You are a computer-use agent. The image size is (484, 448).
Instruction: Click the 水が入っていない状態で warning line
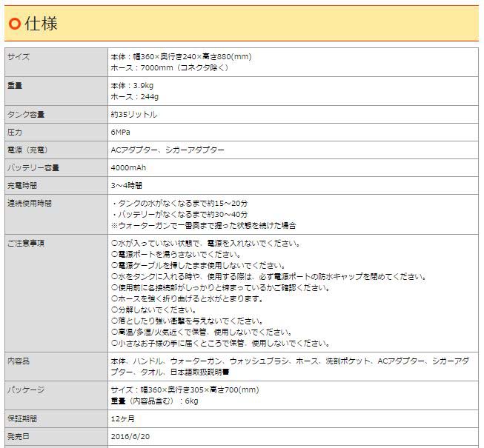[x=206, y=244]
